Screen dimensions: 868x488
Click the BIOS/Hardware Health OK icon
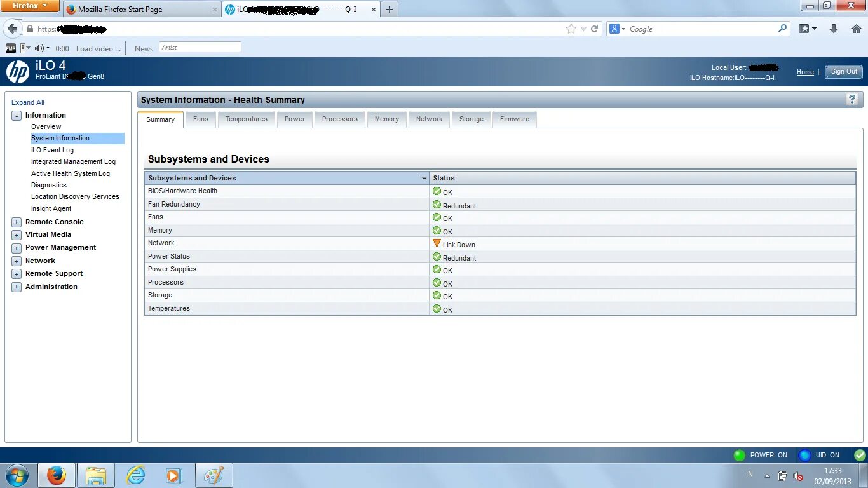pyautogui.click(x=437, y=191)
